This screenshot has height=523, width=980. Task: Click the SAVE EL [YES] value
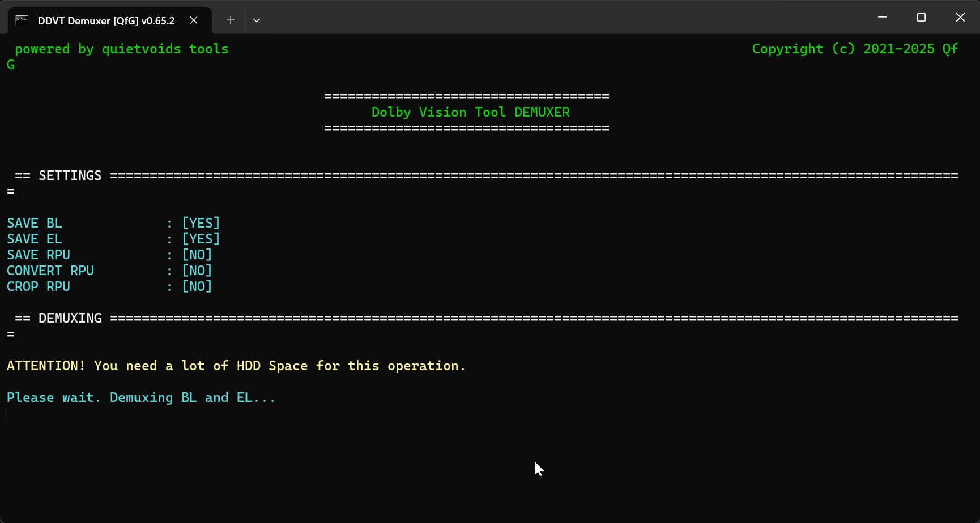[201, 239]
